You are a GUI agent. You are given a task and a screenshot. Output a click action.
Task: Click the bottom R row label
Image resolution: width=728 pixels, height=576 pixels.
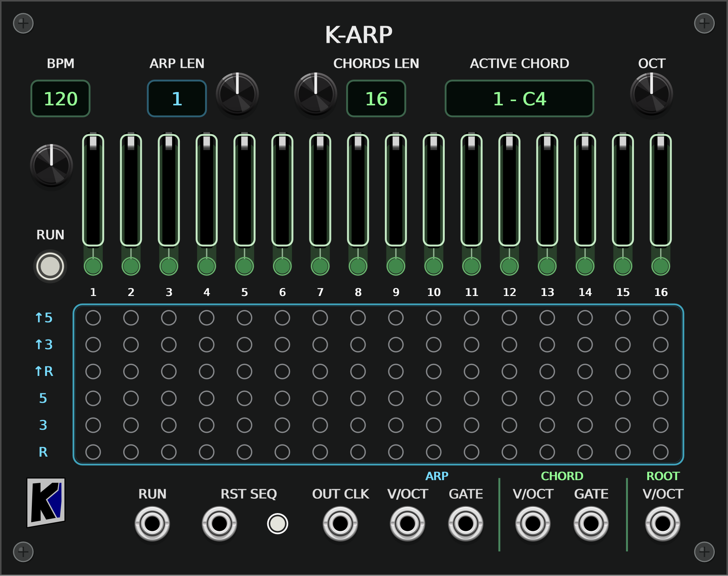(x=43, y=452)
